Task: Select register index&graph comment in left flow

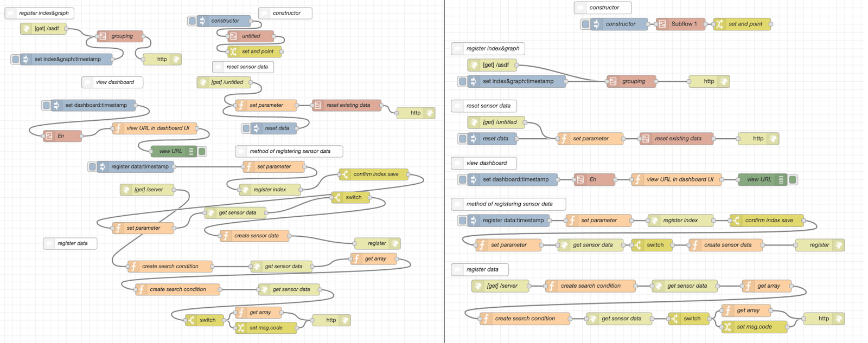Action: 39,13
